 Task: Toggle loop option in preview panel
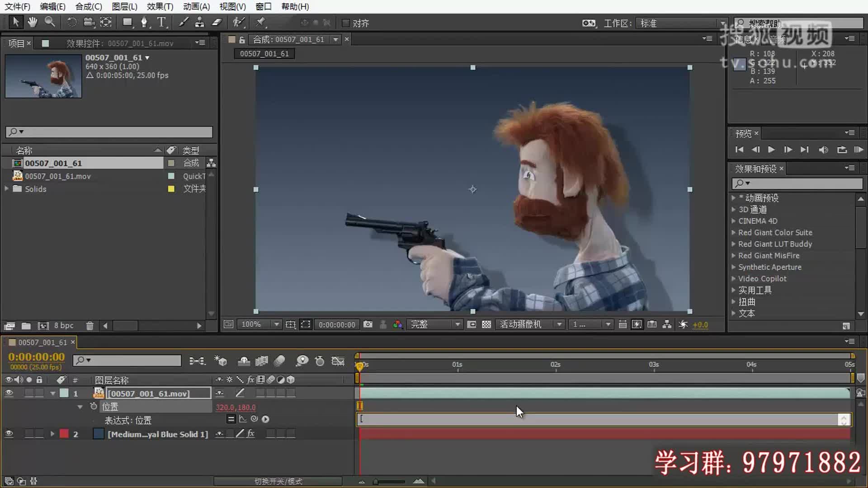841,150
